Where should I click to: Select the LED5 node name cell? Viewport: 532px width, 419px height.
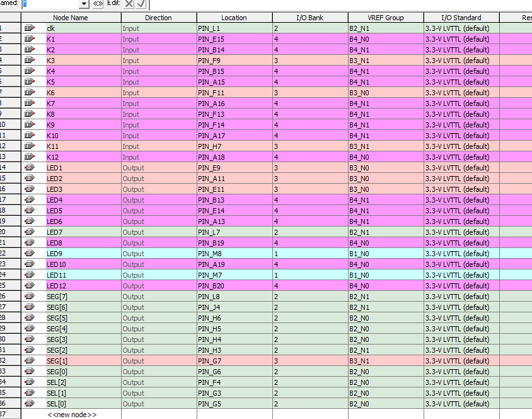83,211
